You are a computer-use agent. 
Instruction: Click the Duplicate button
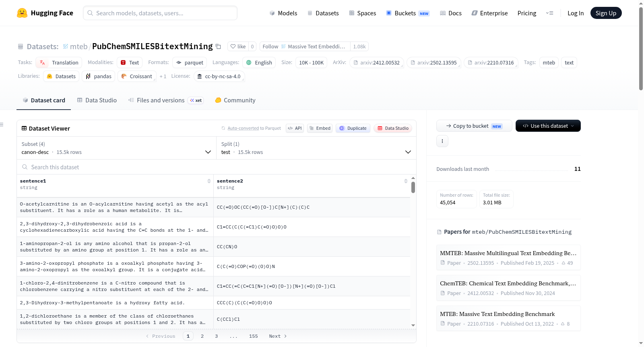pyautogui.click(x=353, y=128)
